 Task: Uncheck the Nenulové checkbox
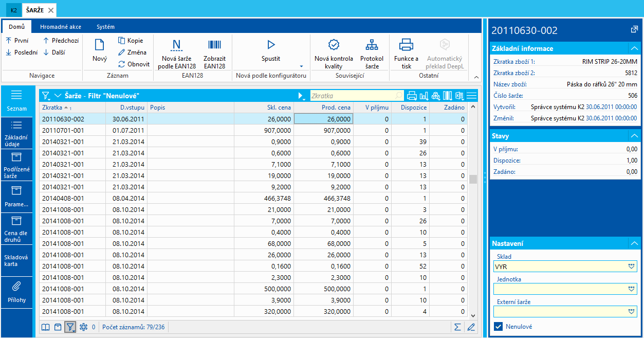pos(498,326)
